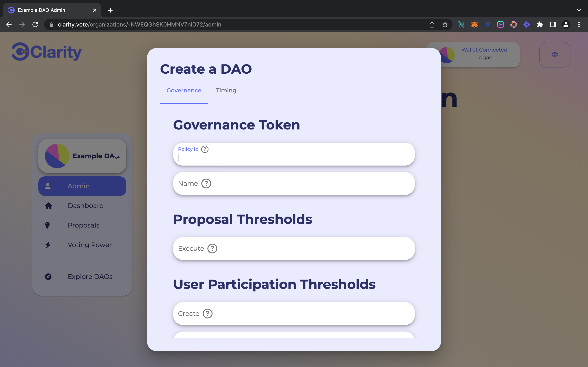Image resolution: width=588 pixels, height=367 pixels.
Task: Select the Governance tab
Action: (x=184, y=91)
